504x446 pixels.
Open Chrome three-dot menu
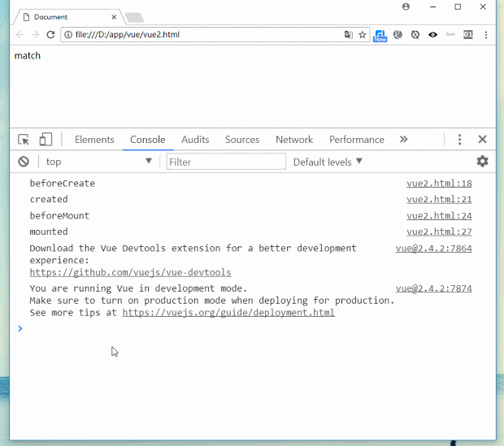[486, 35]
